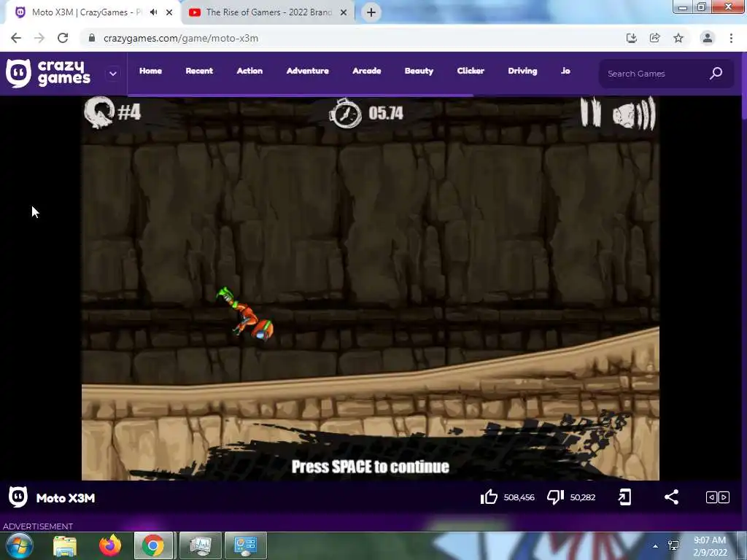Screen dimensions: 747x560
Task: Click the crashed motorbike rider
Action: point(245,315)
